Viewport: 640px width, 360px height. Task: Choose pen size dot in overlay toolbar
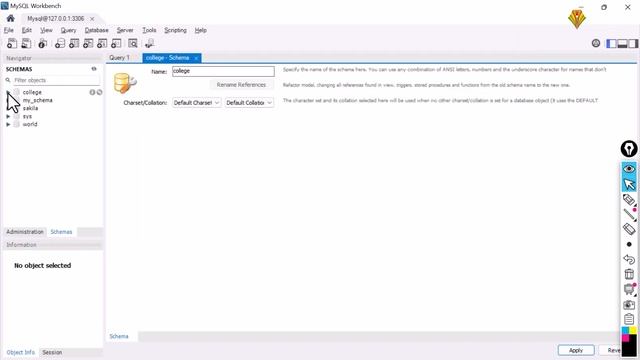629,244
